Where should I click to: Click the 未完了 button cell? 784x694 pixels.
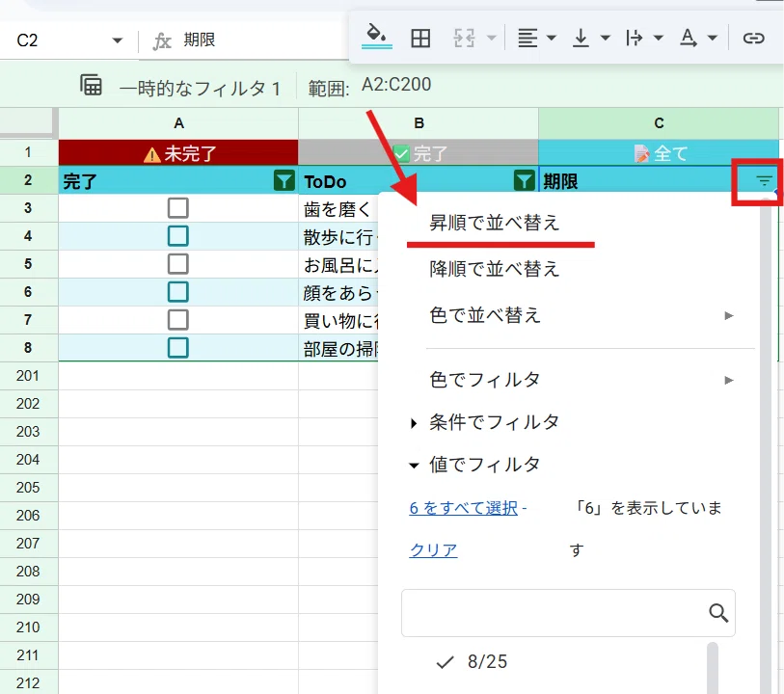(178, 152)
